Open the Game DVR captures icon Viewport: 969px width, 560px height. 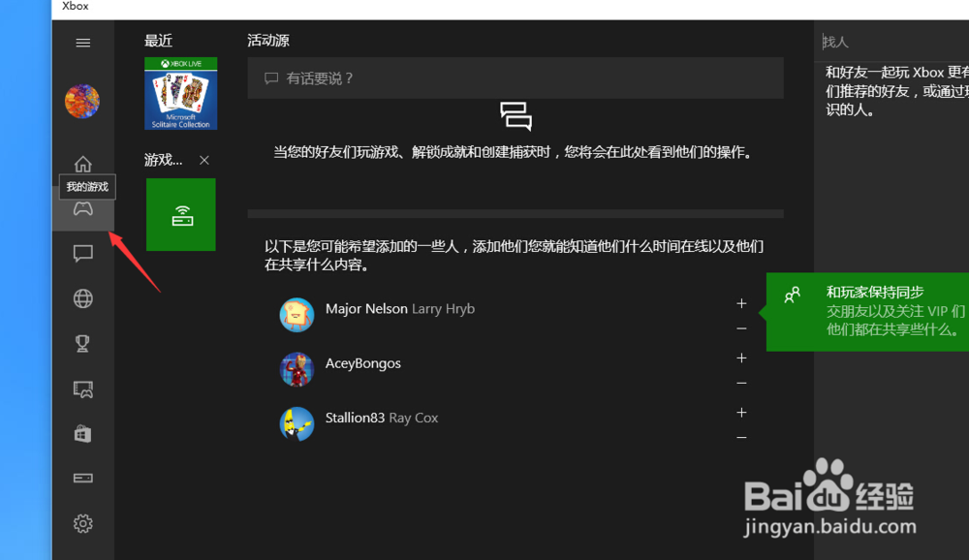tap(82, 389)
